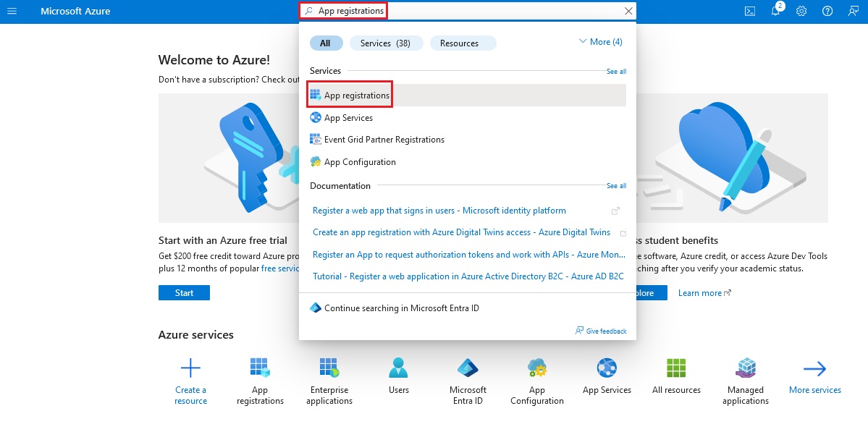868x432 pixels.
Task: Click See all next to Documentation
Action: coord(616,186)
